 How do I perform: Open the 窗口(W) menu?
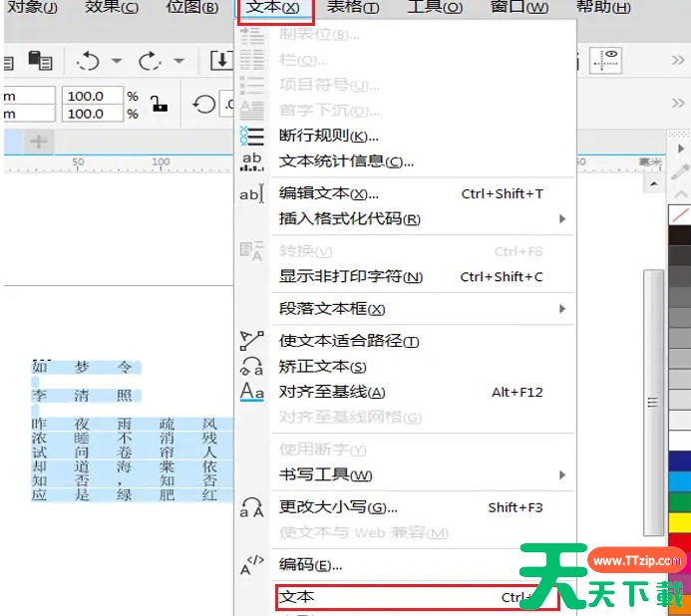tap(519, 7)
